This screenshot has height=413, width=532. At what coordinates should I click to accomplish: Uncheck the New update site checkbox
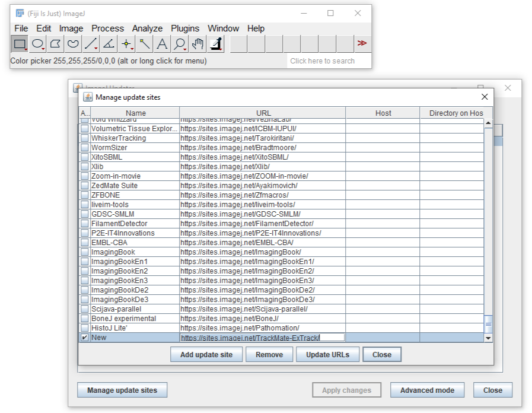(x=84, y=338)
